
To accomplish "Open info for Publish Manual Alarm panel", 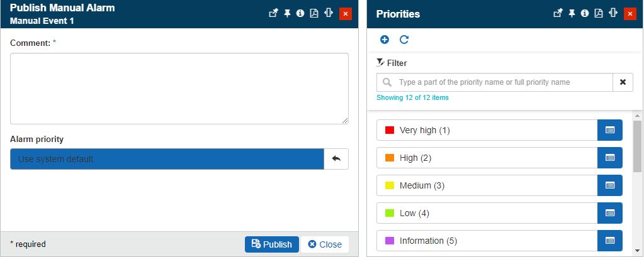I will [300, 13].
